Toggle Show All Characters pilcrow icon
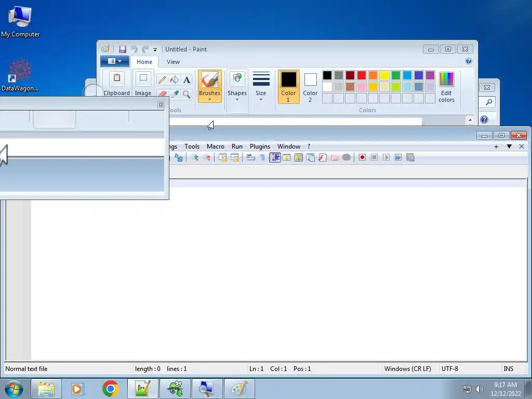Image resolution: width=532 pixels, height=399 pixels. 262,157
